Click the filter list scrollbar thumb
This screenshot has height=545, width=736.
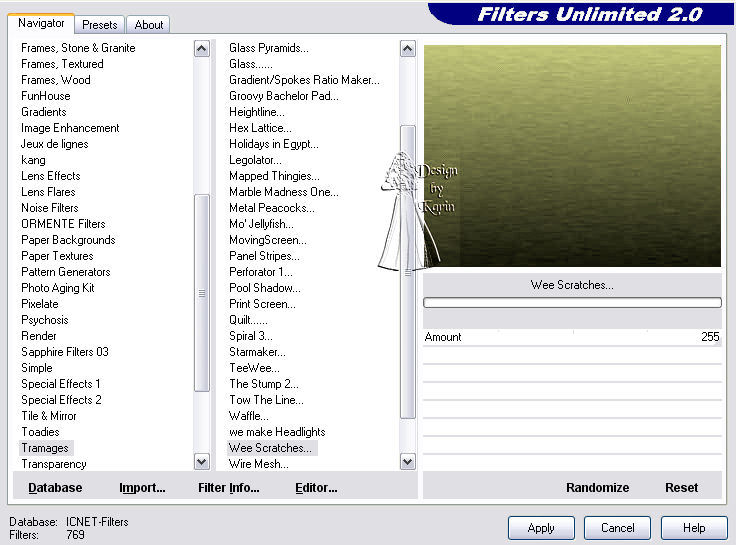click(407, 272)
